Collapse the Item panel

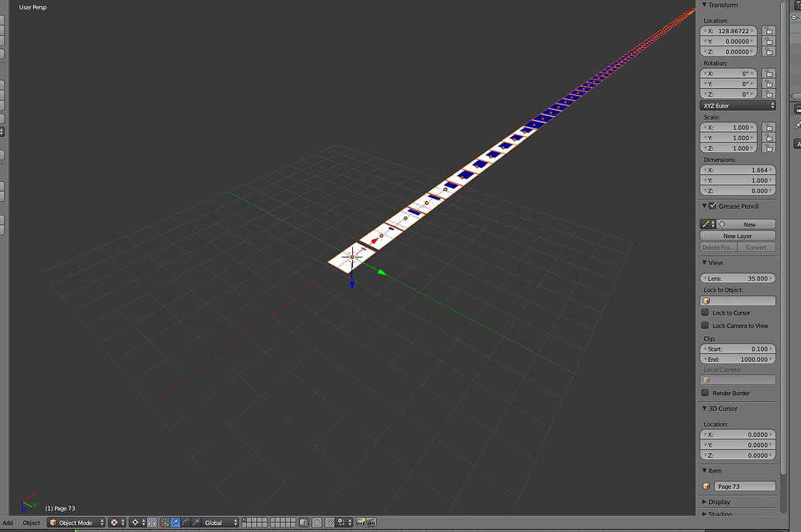click(x=704, y=471)
